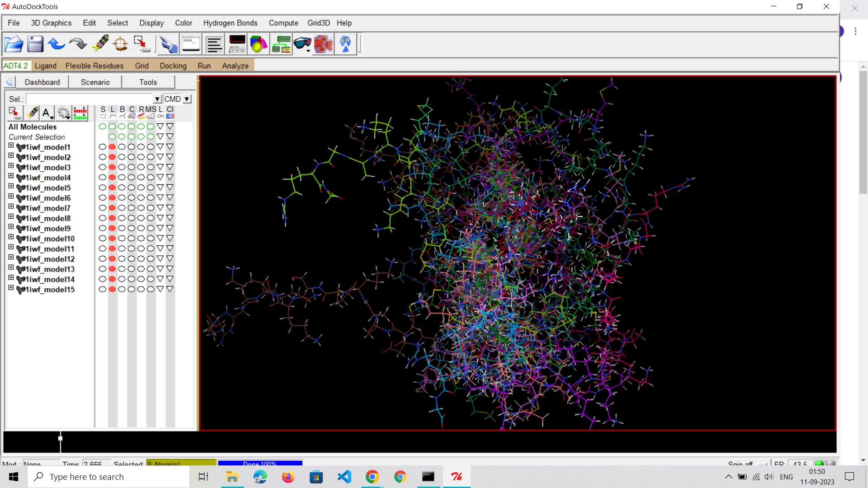Open the letter A label tool
The height and width of the screenshot is (488, 868).
47,113
